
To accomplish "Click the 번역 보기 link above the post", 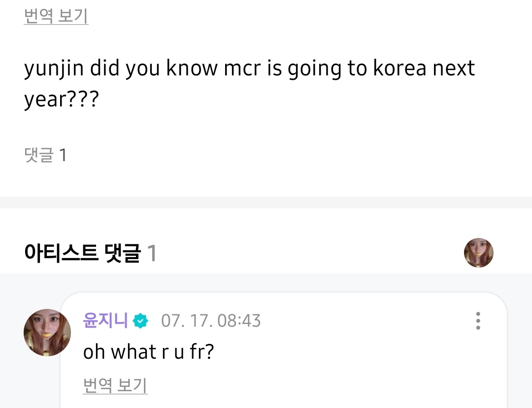I will [56, 16].
